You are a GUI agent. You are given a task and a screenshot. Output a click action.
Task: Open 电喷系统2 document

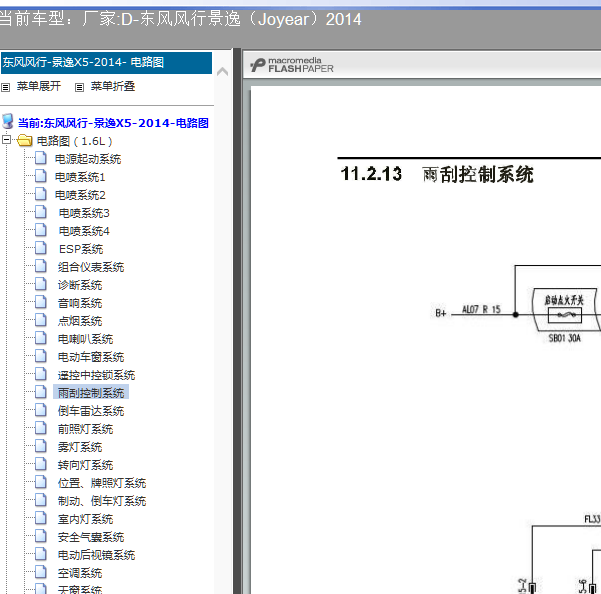pos(80,195)
